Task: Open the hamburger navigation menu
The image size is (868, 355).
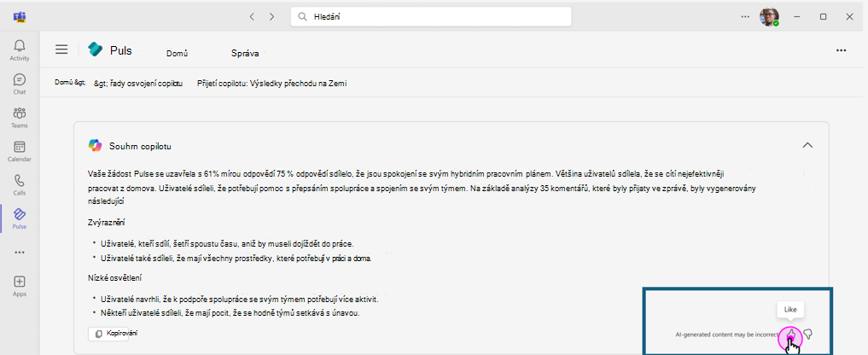Action: pyautogui.click(x=61, y=49)
